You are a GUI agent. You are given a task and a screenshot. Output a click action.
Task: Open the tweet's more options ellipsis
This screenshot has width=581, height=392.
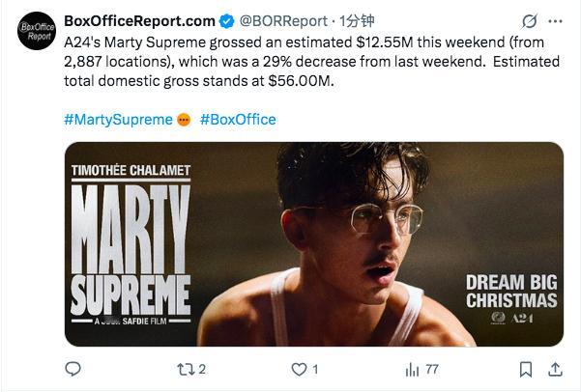coord(556,21)
